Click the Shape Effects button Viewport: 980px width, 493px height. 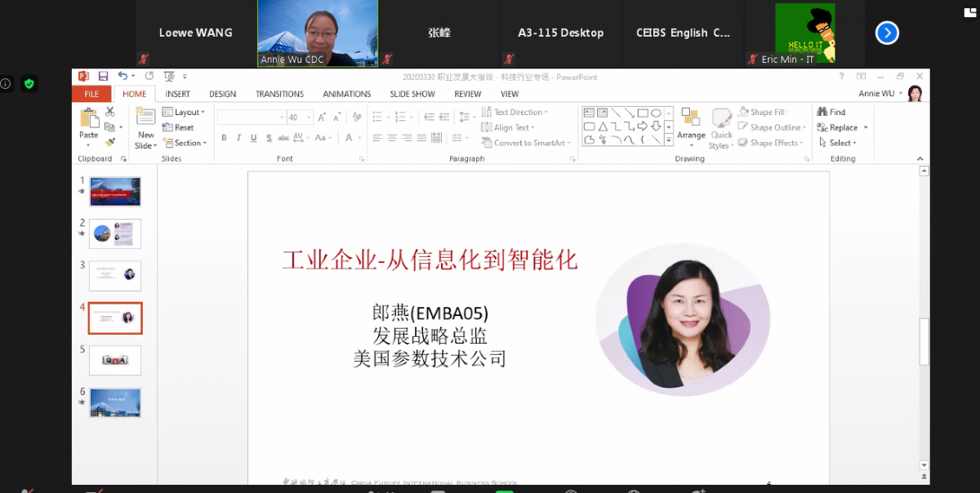tap(768, 143)
